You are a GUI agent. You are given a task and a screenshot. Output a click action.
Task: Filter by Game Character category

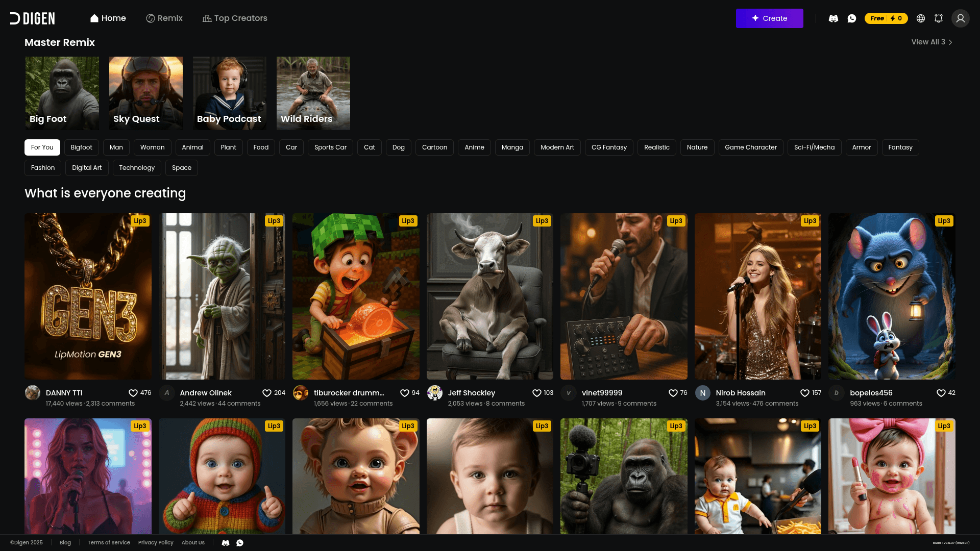[751, 147]
